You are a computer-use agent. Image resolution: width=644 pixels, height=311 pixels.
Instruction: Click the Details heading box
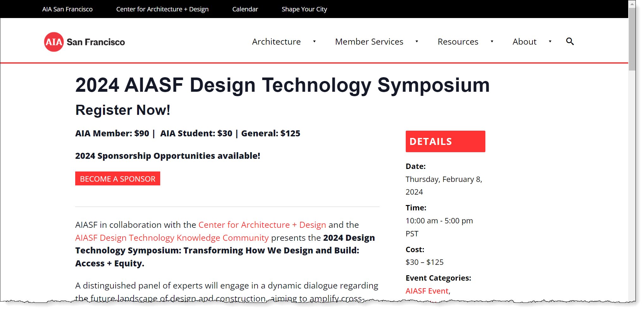[x=445, y=141]
